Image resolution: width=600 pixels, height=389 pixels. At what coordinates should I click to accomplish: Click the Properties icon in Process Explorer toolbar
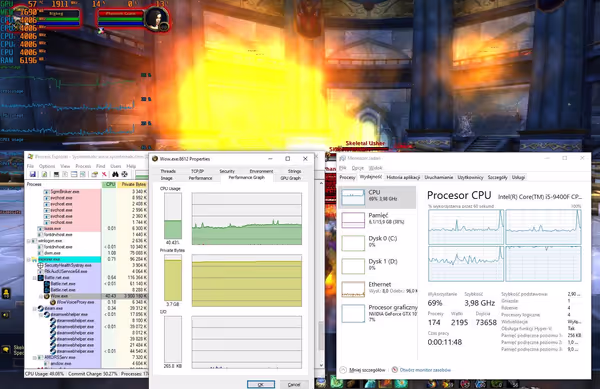point(94,174)
